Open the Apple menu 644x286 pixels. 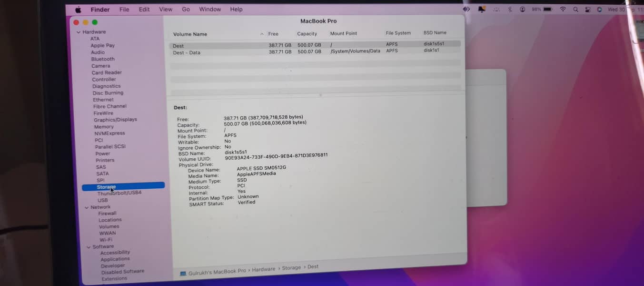click(78, 10)
